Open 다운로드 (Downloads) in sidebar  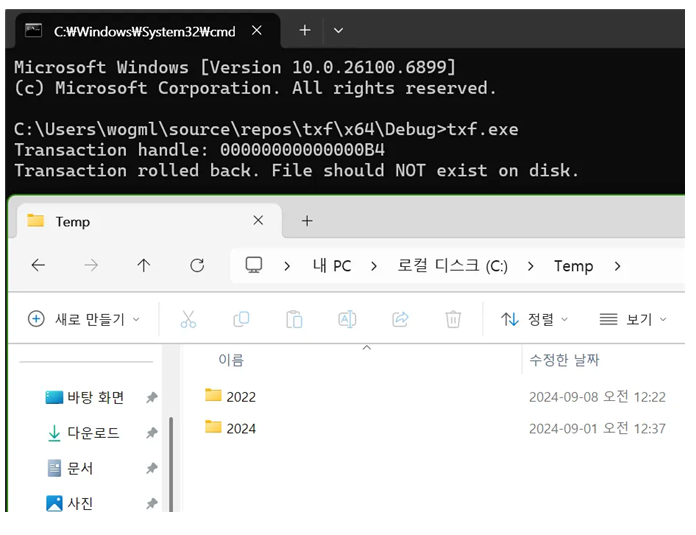coord(83,433)
